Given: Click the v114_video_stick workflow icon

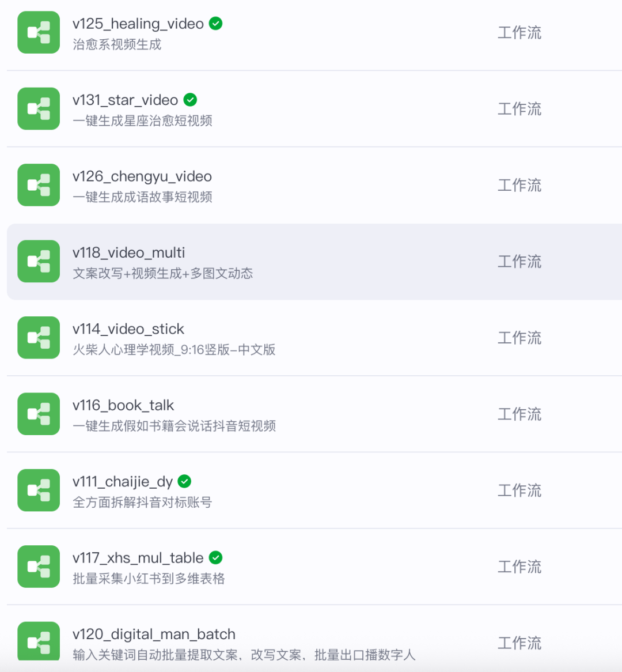Looking at the screenshot, I should [39, 338].
